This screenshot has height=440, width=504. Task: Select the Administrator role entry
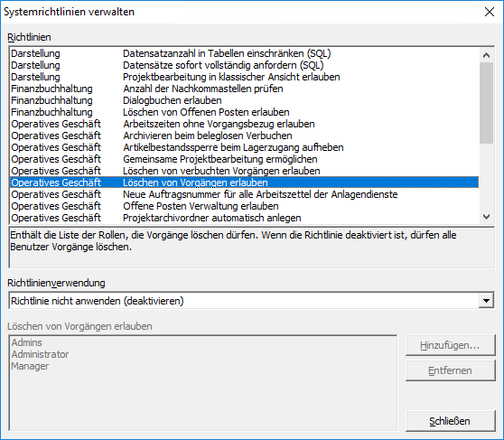coord(40,354)
